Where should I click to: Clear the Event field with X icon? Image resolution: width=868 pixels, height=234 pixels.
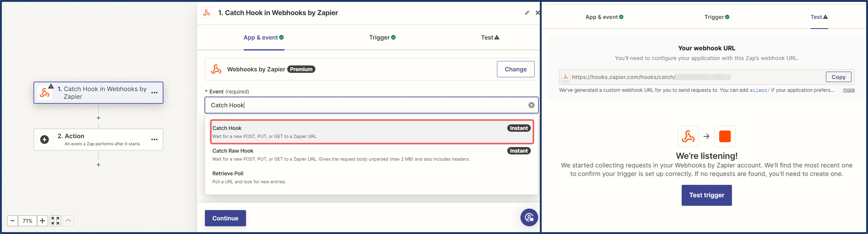pyautogui.click(x=531, y=105)
